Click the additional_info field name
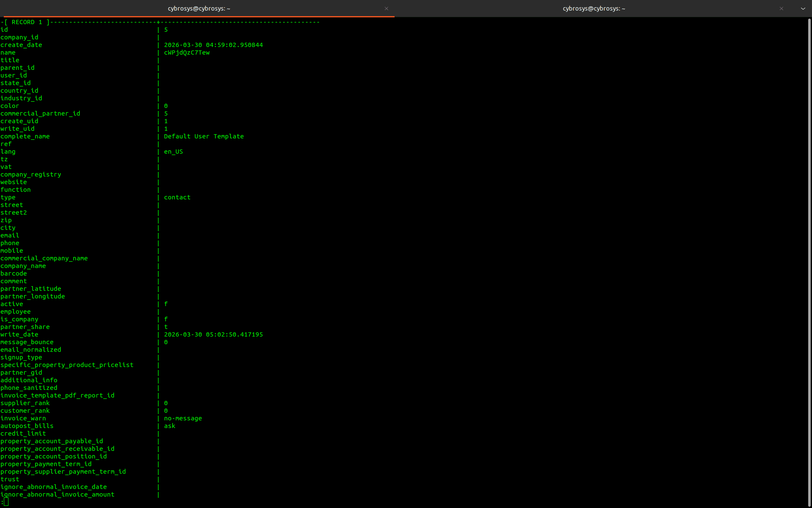 [x=29, y=380]
